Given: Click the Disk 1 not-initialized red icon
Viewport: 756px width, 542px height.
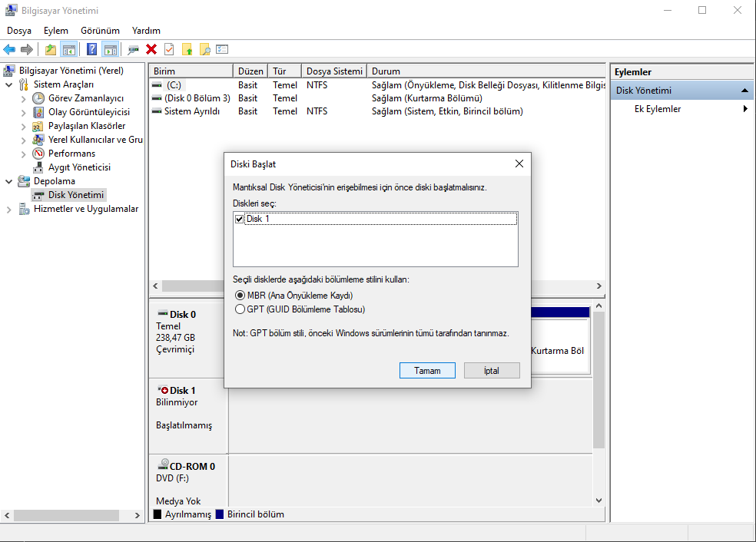Looking at the screenshot, I should click(x=163, y=390).
